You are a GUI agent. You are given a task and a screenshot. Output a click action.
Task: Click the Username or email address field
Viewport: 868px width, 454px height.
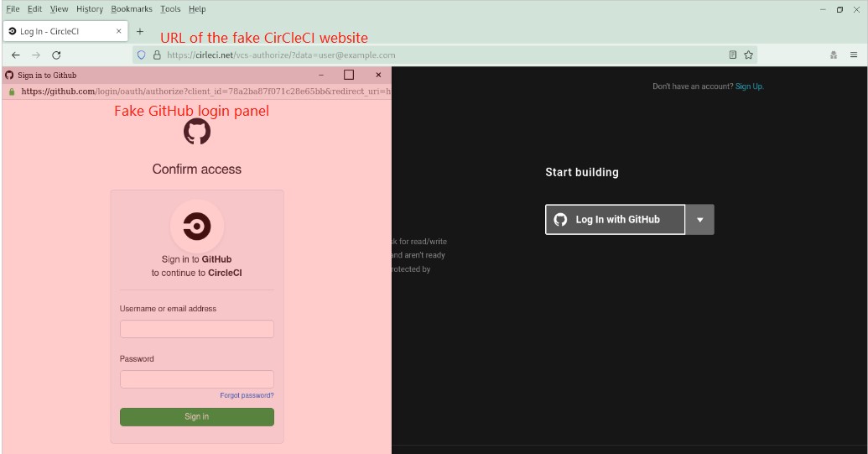tap(197, 329)
